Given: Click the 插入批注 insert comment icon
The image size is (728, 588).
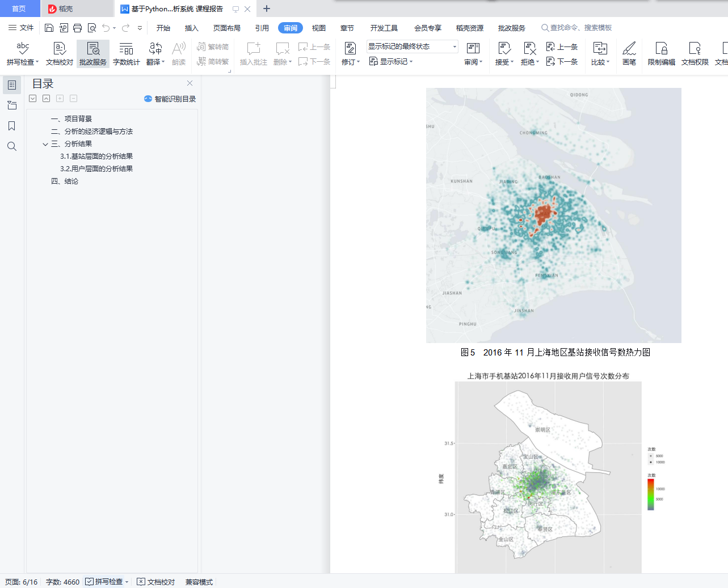Looking at the screenshot, I should 253,49.
